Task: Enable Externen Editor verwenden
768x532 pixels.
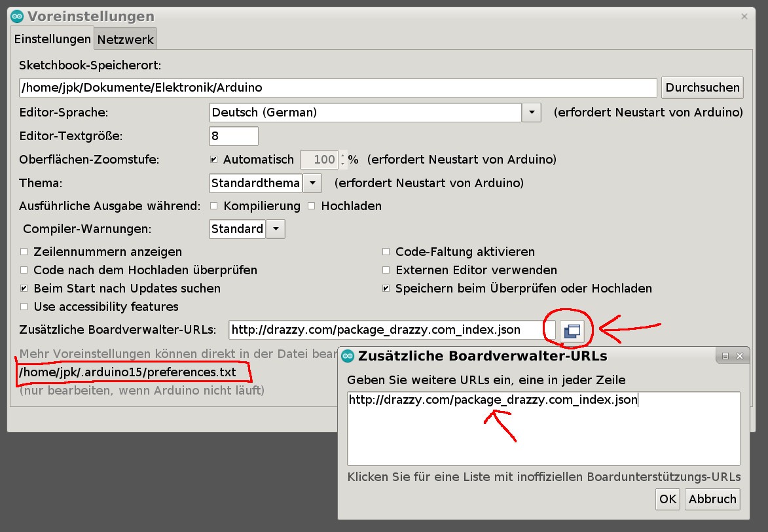Action: point(386,270)
